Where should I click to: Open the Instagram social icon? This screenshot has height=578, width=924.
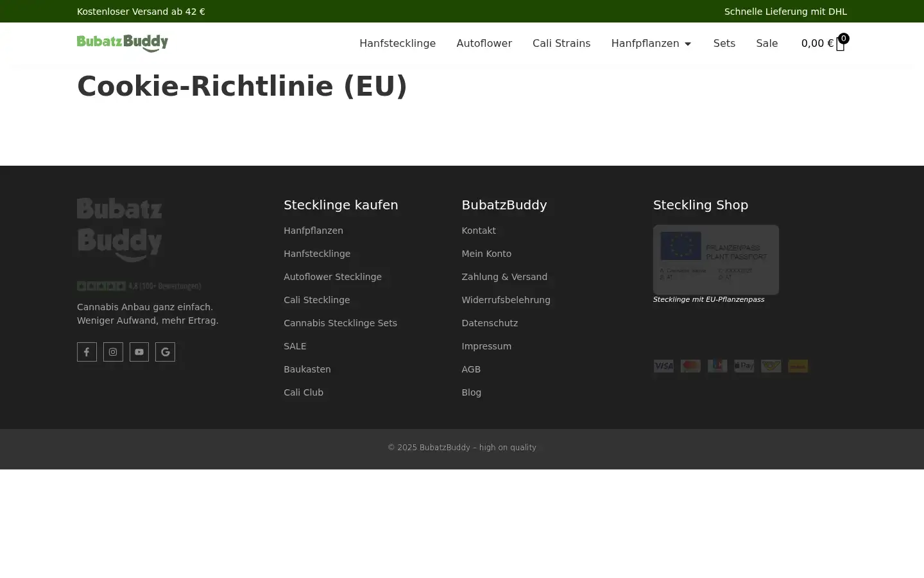tap(113, 352)
